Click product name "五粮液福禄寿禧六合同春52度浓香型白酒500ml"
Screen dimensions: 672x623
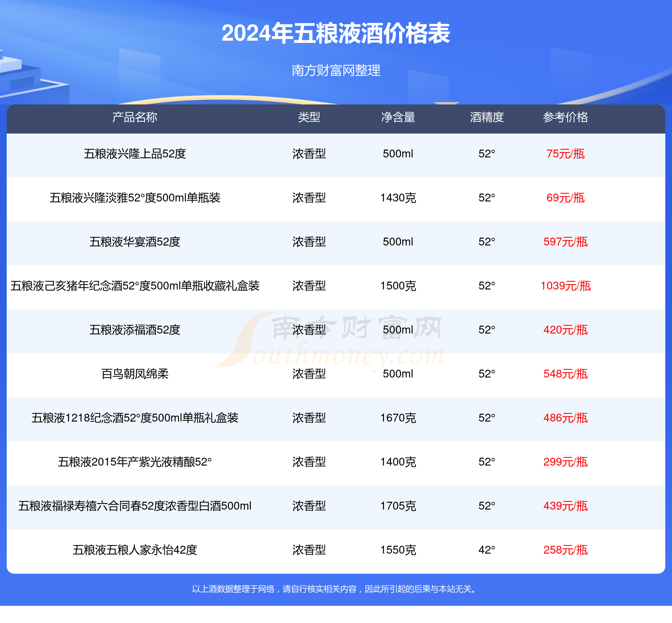(135, 506)
